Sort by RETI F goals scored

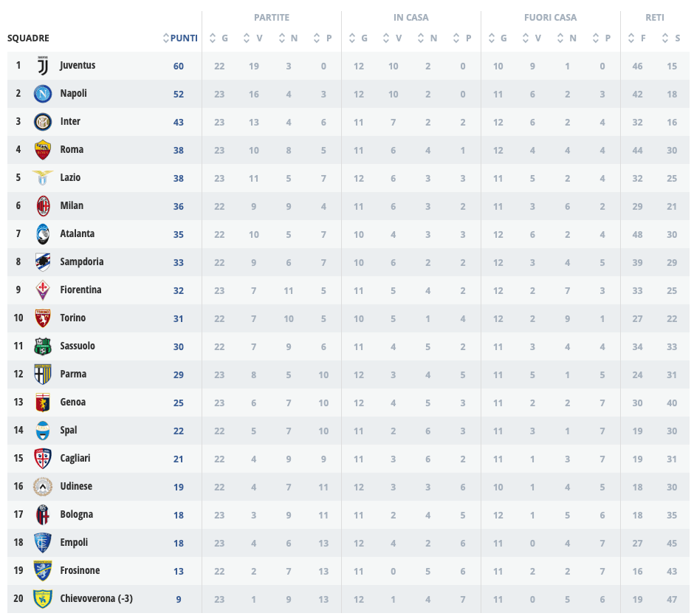pyautogui.click(x=637, y=38)
